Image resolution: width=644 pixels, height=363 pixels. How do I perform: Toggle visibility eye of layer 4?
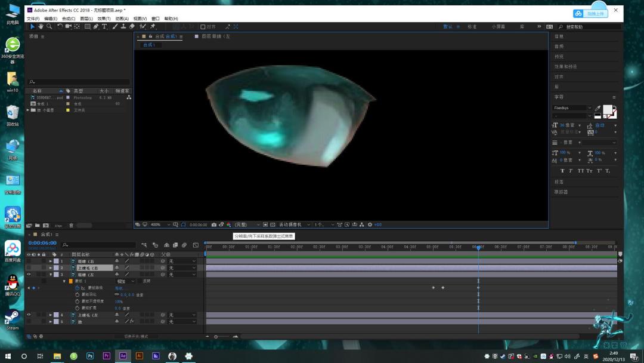point(29,315)
